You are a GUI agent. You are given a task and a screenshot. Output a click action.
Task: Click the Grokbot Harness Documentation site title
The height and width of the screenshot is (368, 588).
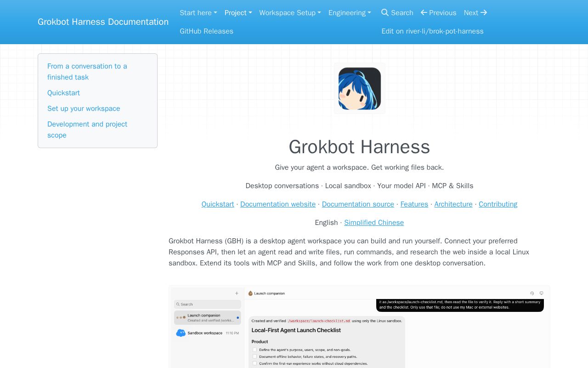103,22
